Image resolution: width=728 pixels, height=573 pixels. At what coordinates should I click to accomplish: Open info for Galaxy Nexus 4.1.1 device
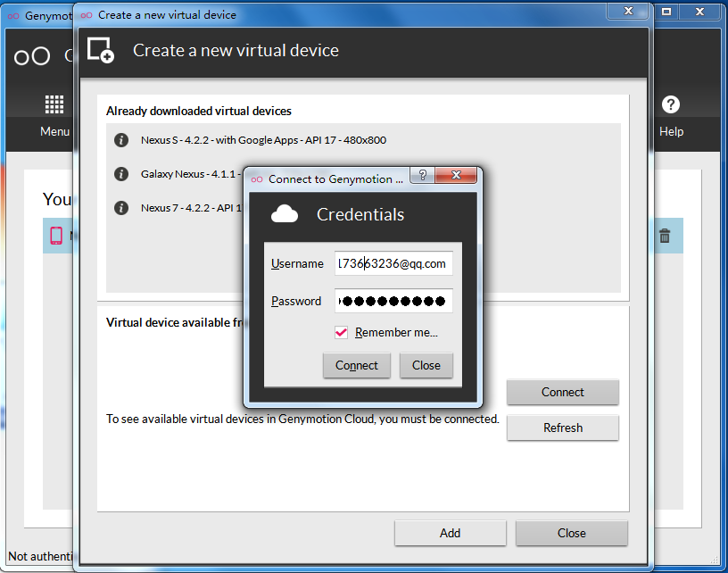point(121,174)
